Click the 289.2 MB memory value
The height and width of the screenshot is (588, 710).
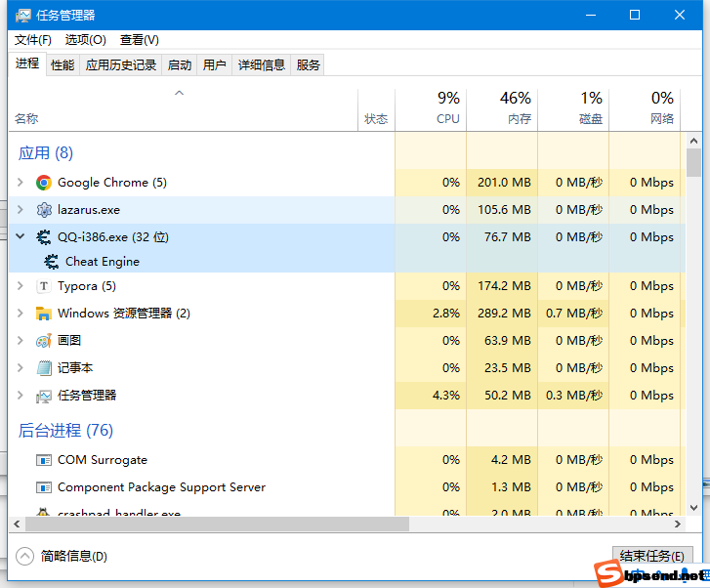coord(504,313)
